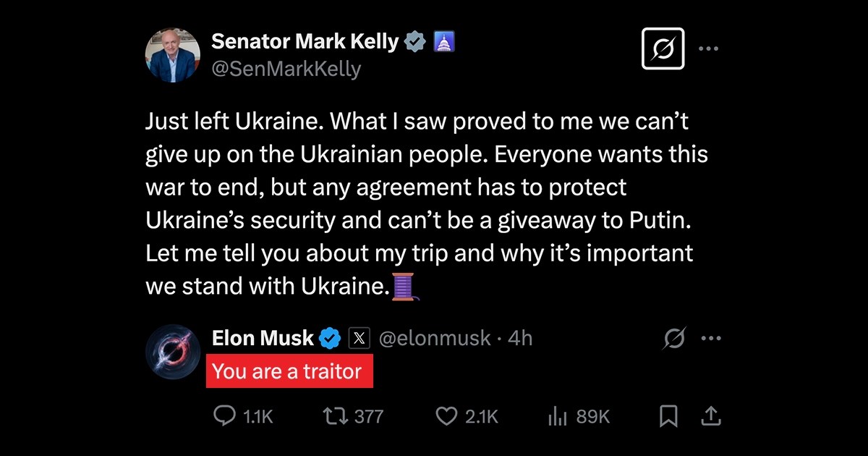868x456 pixels.
Task: Open the Grok summary for Mark Kelly's tweet
Action: [663, 48]
